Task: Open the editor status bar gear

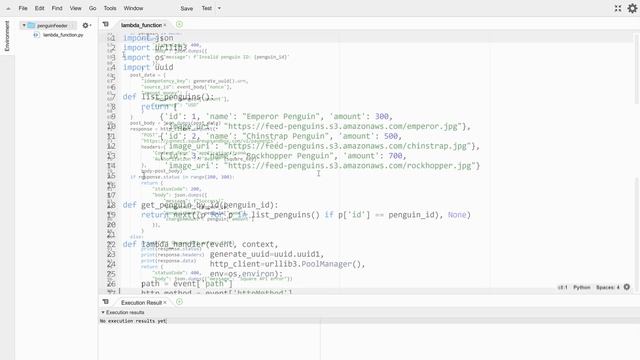Action: click(x=627, y=287)
